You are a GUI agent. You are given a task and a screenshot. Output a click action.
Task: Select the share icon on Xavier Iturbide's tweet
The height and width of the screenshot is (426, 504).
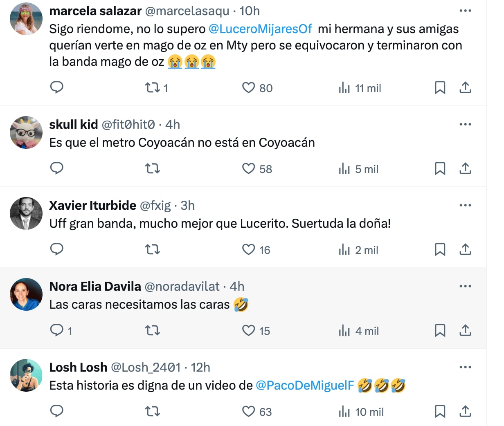point(465,249)
